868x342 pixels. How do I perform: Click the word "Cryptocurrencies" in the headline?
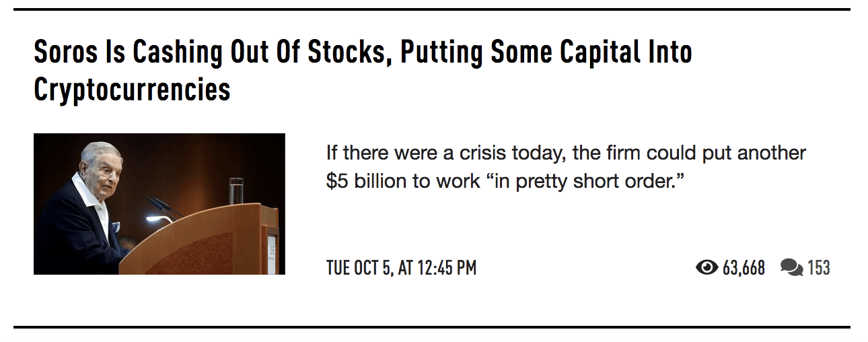[x=132, y=90]
